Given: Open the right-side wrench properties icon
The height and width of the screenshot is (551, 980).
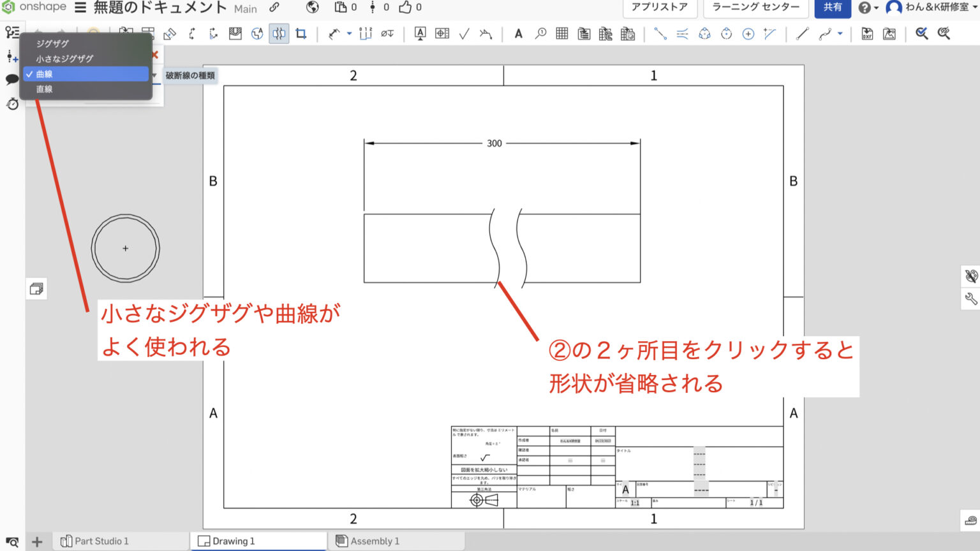Looking at the screenshot, I should point(970,298).
